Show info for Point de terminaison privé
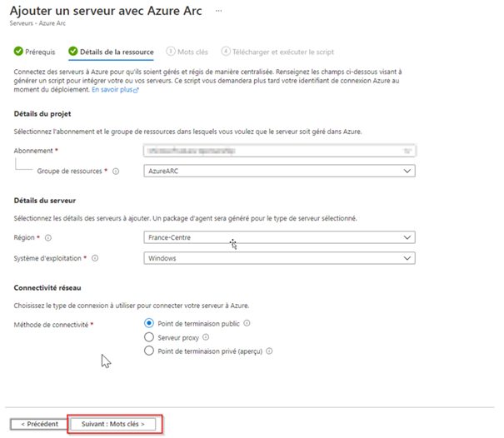The height and width of the screenshot is (438, 504). [269, 351]
